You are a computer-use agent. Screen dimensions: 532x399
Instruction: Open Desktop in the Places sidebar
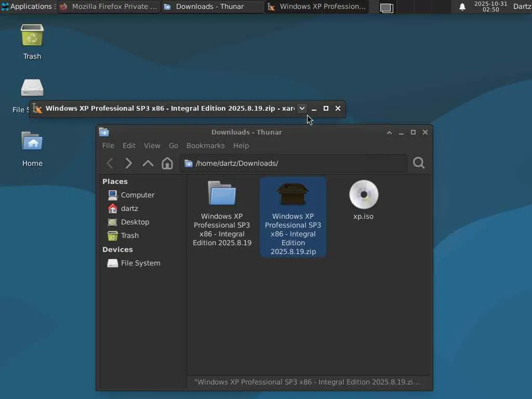click(x=128, y=222)
